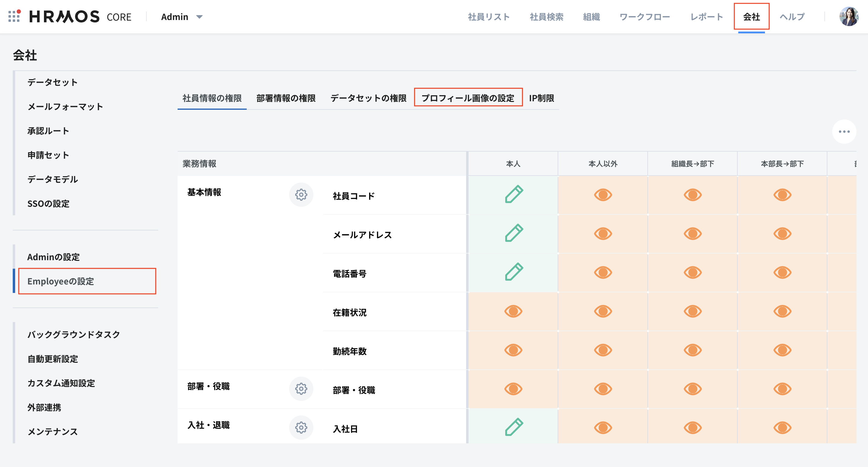Toggle eye icon for 勤続年数 under 組織長→部下

[693, 350]
